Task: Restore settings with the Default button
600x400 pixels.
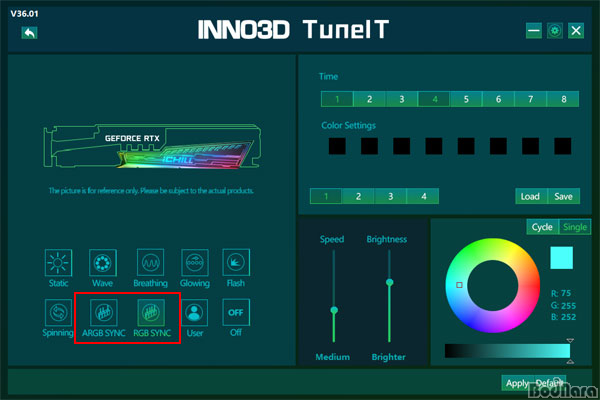Action: [549, 383]
